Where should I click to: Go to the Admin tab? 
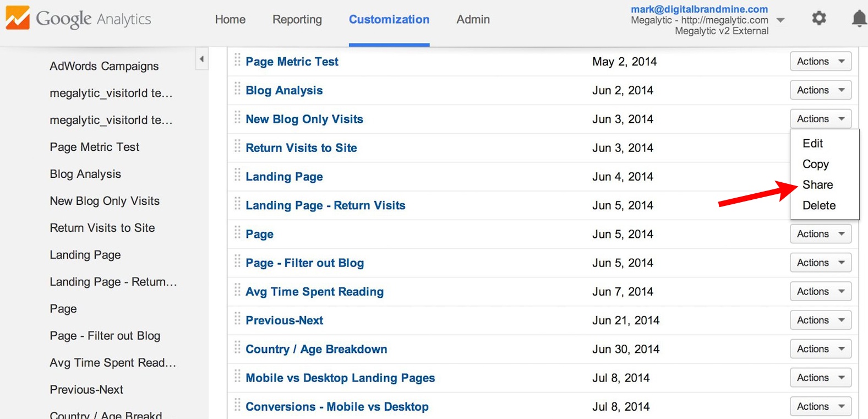point(473,20)
